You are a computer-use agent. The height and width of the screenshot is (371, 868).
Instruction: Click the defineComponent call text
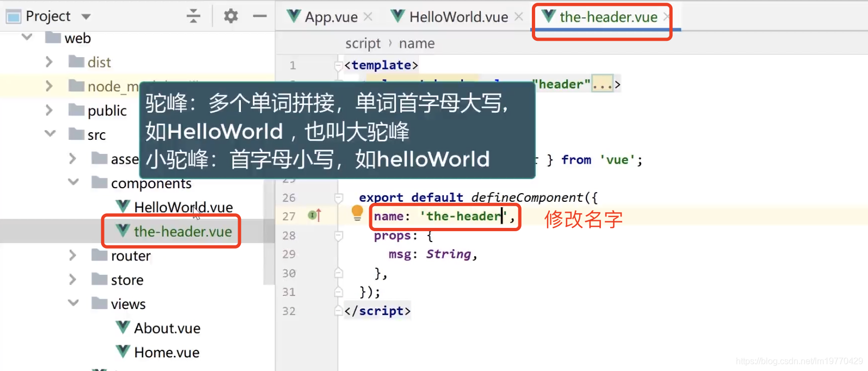coord(527,197)
